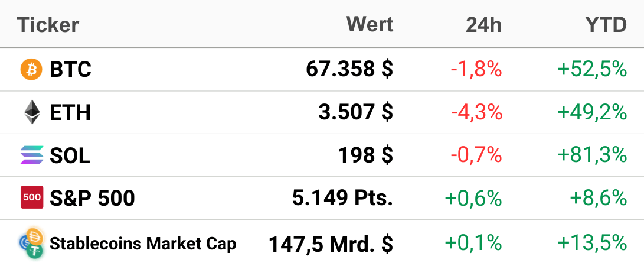This screenshot has height=266, width=644.
Task: Sort by the Wert column header
Action: [370, 24]
